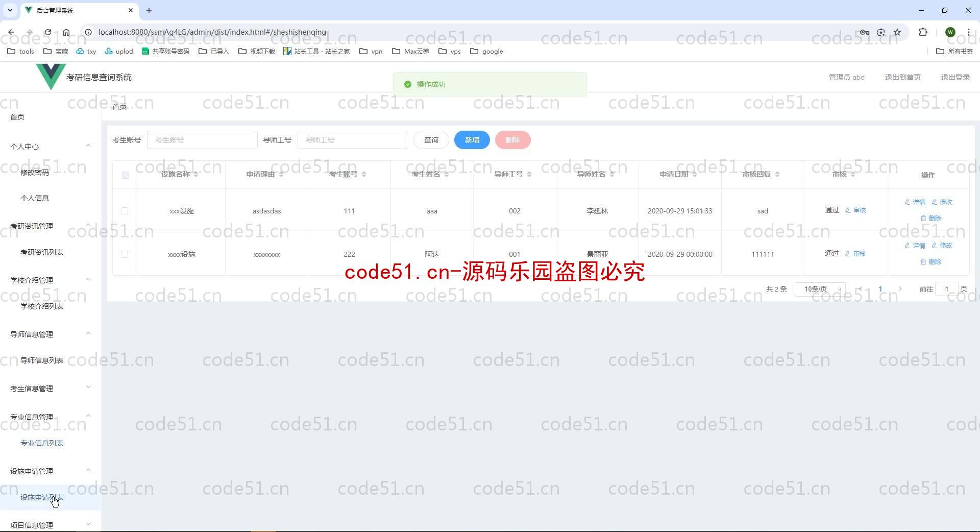The width and height of the screenshot is (980, 532).
Task: Open the tab search dropdown arrow
Action: click(x=10, y=10)
